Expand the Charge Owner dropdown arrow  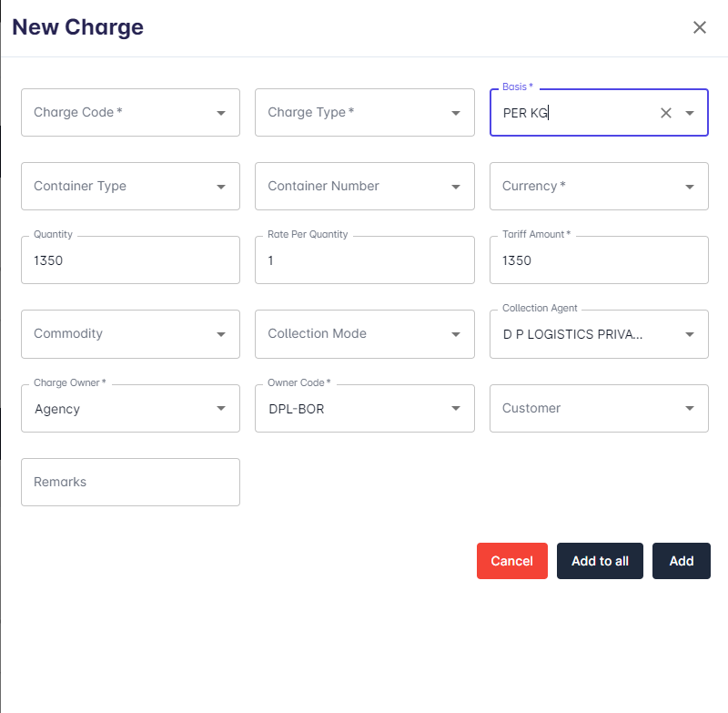coord(221,409)
